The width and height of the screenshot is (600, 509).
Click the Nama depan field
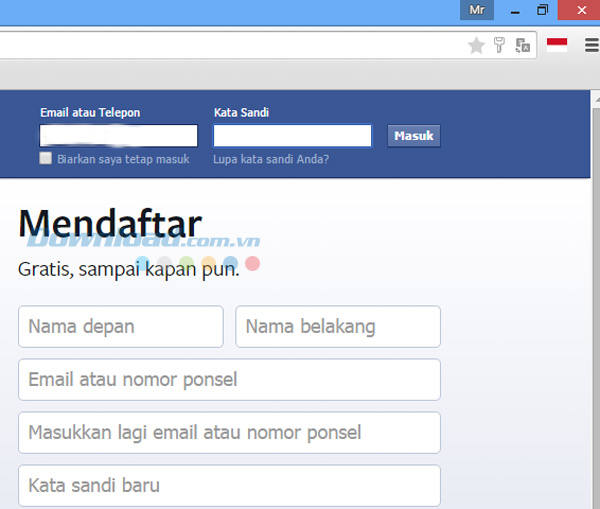click(x=121, y=326)
